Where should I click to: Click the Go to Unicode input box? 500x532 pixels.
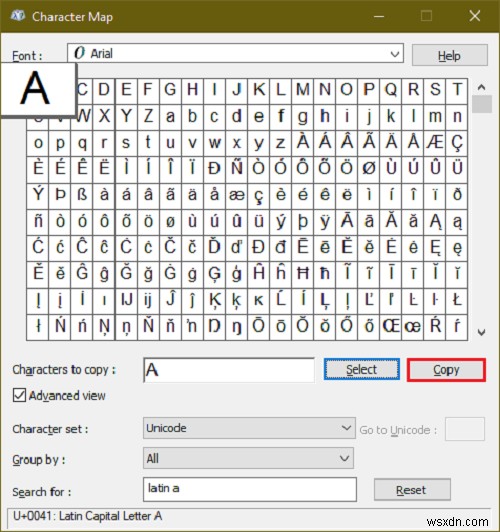(465, 429)
